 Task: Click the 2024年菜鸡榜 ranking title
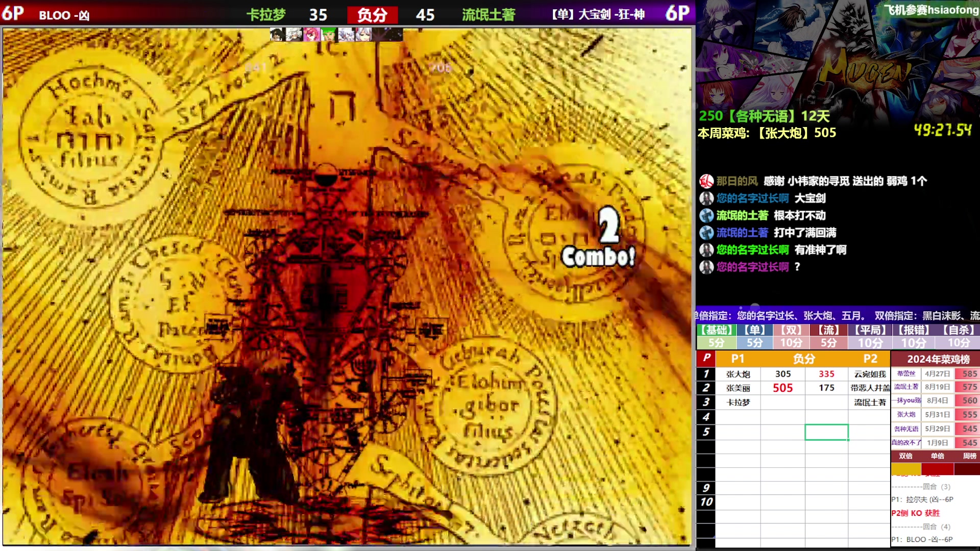coord(938,359)
